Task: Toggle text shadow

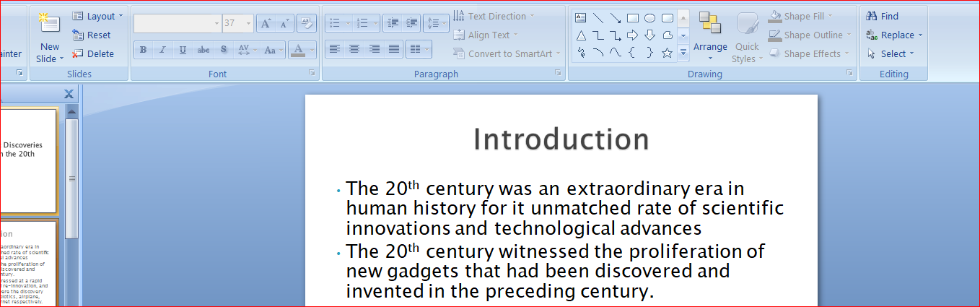Action: click(x=224, y=50)
